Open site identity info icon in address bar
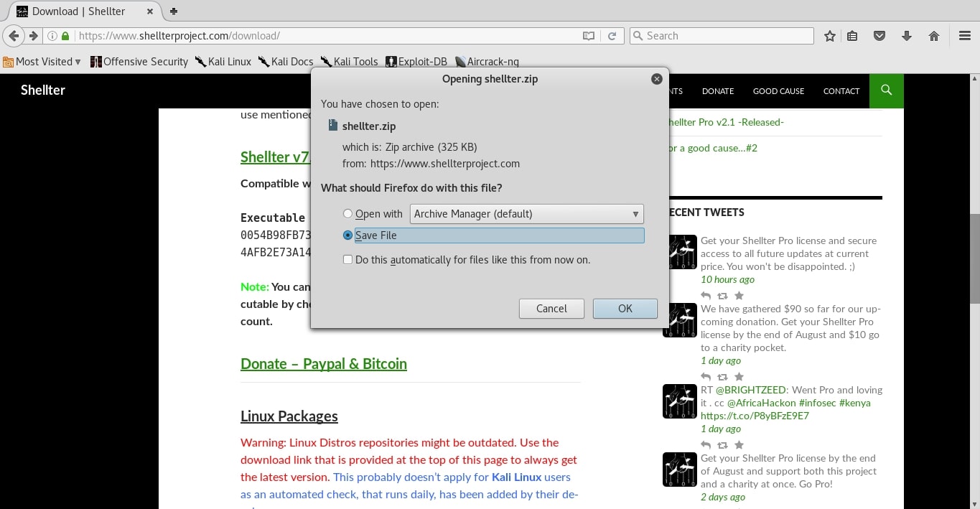Screen dimensions: 980x509 (52, 36)
